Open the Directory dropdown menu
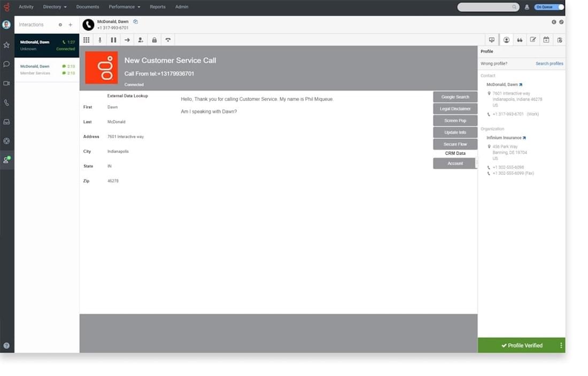Viewport: 588px width, 376px height. click(54, 6)
